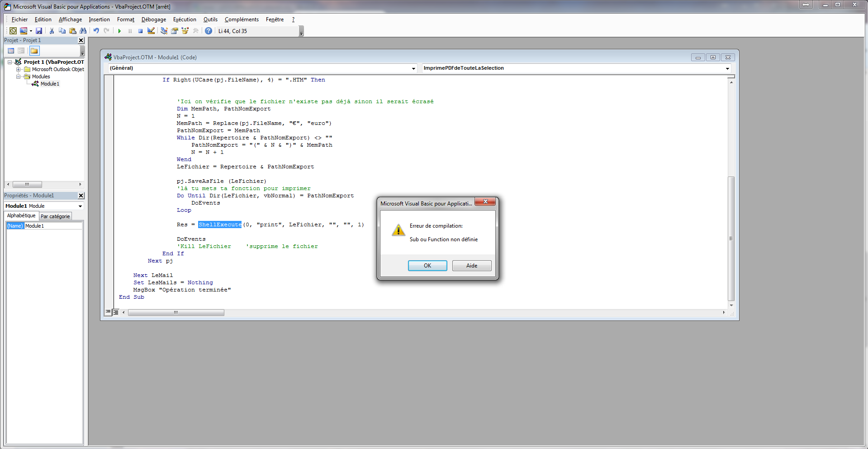Open Properties window icon in toolbar

click(174, 31)
